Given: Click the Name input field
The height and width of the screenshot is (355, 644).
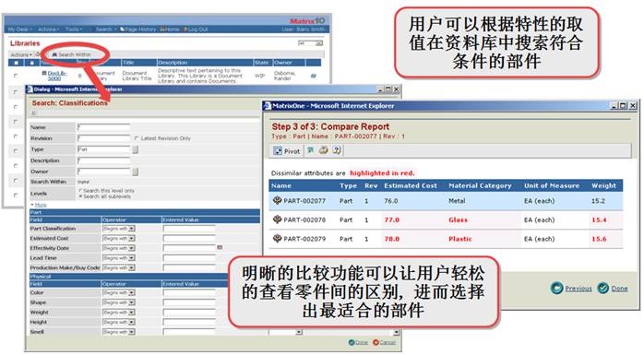Looking at the screenshot, I should (x=103, y=127).
